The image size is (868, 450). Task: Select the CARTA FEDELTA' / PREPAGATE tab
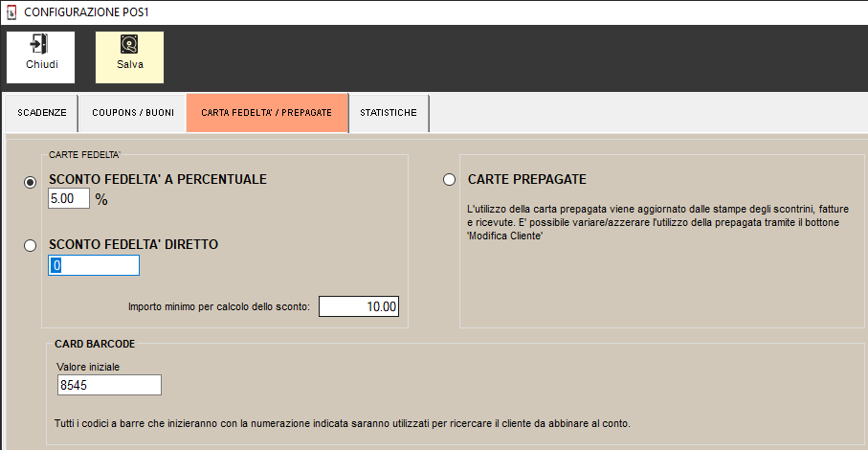[266, 113]
